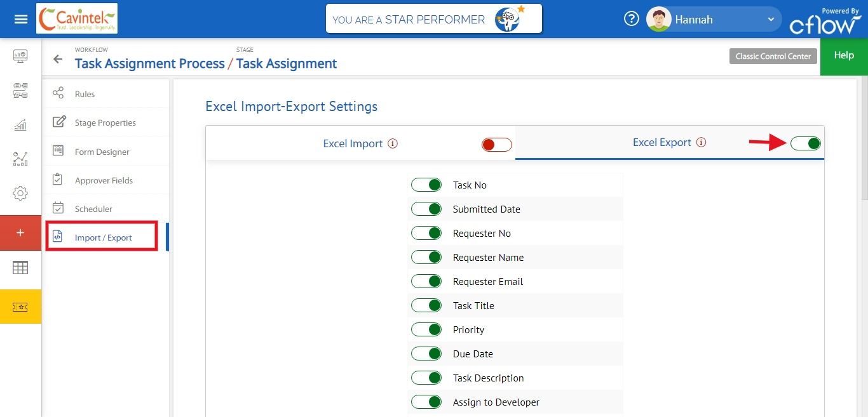The image size is (868, 417).
Task: Toggle off the Requester Email field
Action: click(x=426, y=281)
